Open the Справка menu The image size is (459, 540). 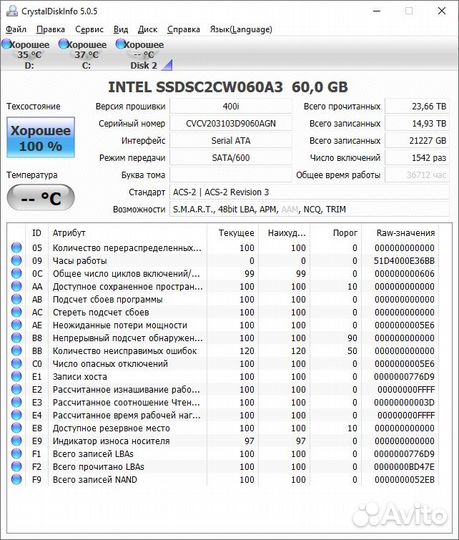click(x=184, y=30)
